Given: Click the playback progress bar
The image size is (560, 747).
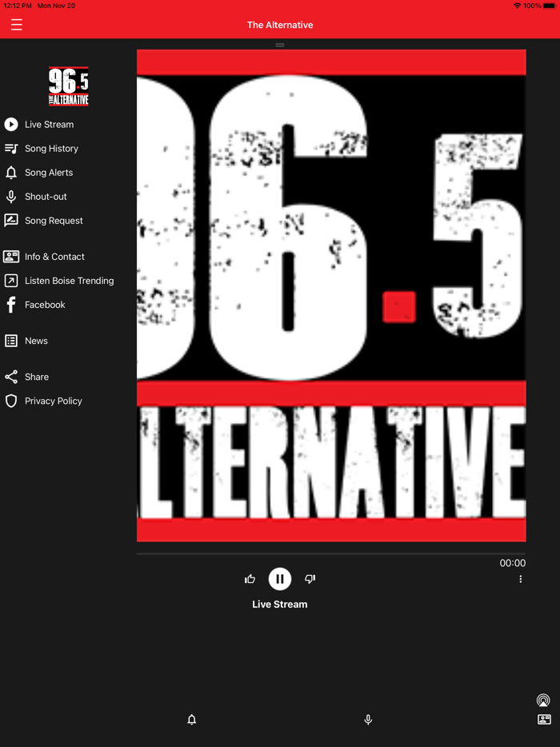Looking at the screenshot, I should (x=331, y=554).
